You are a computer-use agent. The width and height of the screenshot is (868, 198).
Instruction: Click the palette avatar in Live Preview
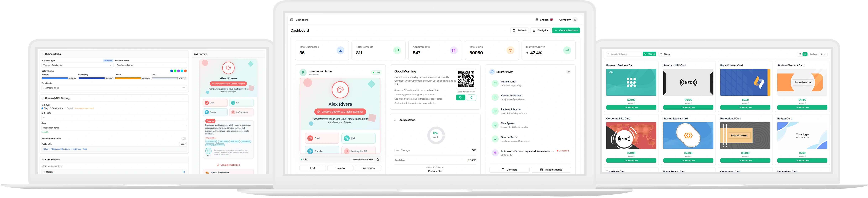coord(228,68)
